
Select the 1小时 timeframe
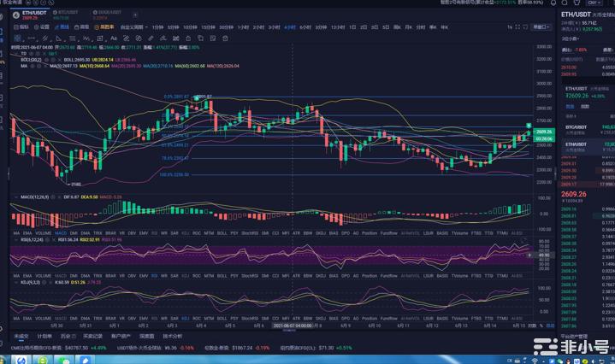(x=243, y=27)
